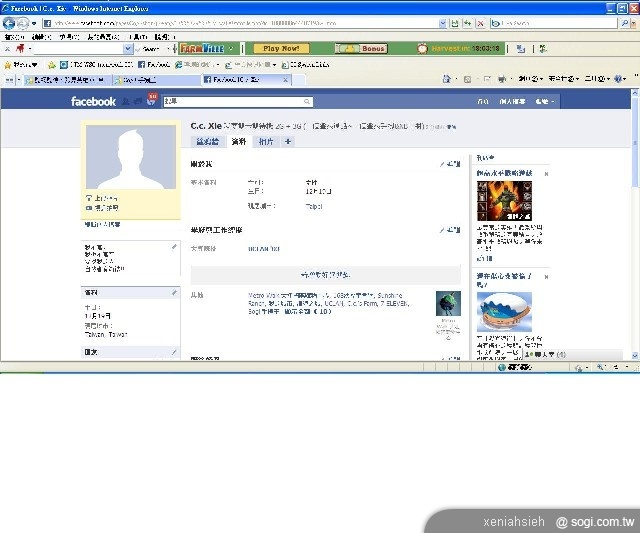This screenshot has width=640, height=533.
Task: Click the plus tab to add a profile tab
Action: 288,142
